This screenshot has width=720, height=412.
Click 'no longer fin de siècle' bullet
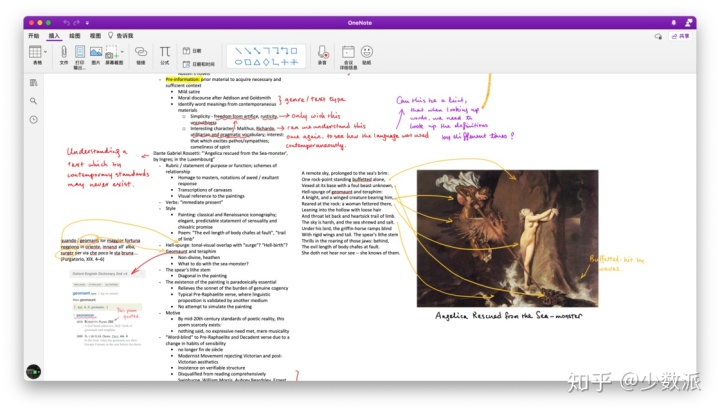[200, 350]
